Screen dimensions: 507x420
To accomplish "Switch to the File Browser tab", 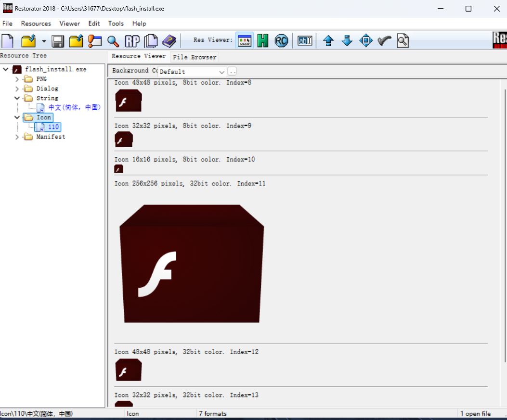I will coord(195,57).
